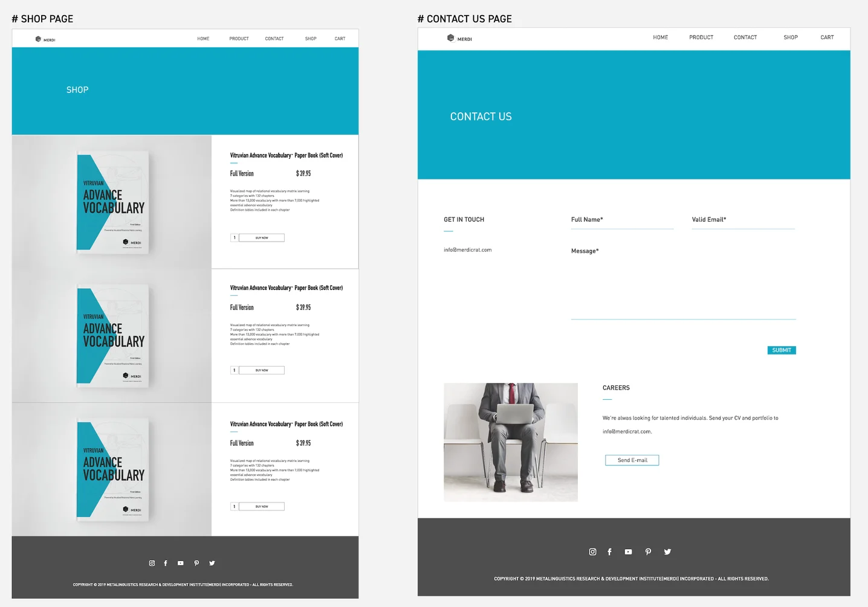This screenshot has height=607, width=868.
Task: Go to HOME in Shop page navigation
Action: tap(203, 39)
